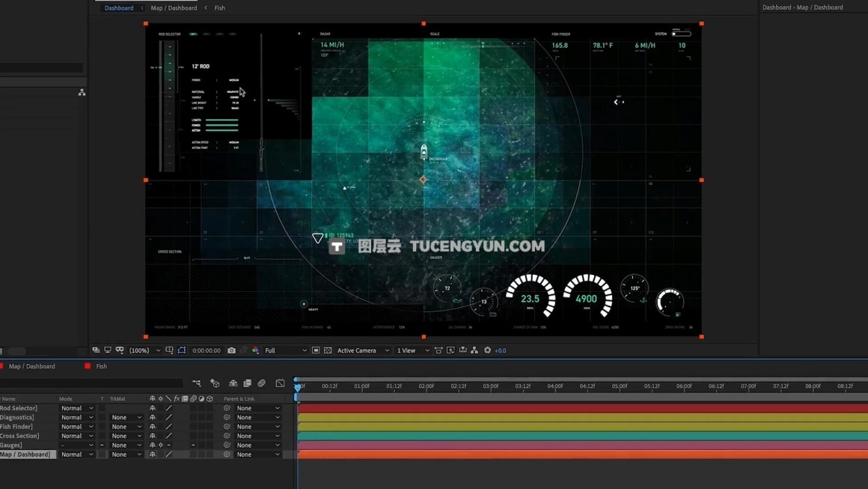Image resolution: width=868 pixels, height=489 pixels.
Task: Click the teal Cross Section layer bar
Action: point(583,436)
